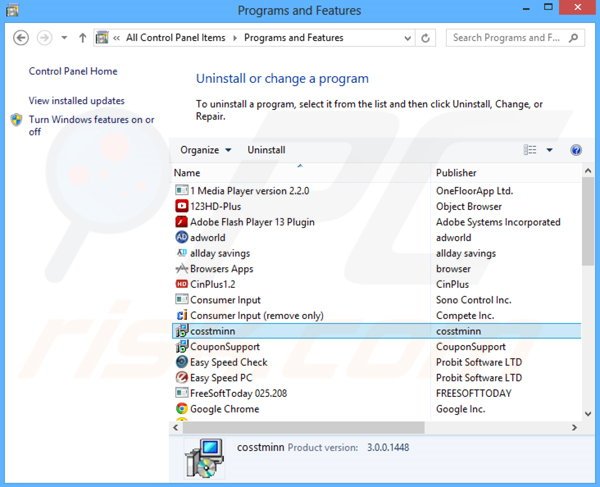Select the CouponSupport icon
600x487 pixels.
click(182, 346)
